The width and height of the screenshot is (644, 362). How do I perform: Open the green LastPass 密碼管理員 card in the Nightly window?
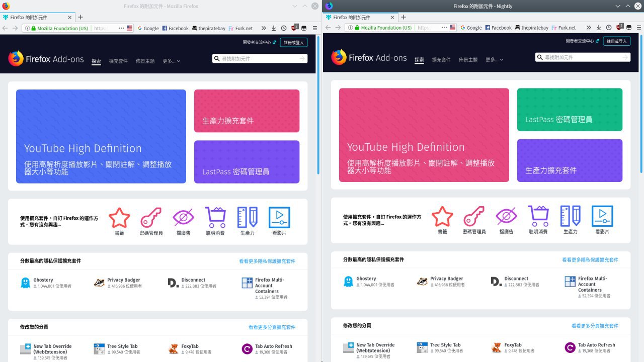point(570,110)
